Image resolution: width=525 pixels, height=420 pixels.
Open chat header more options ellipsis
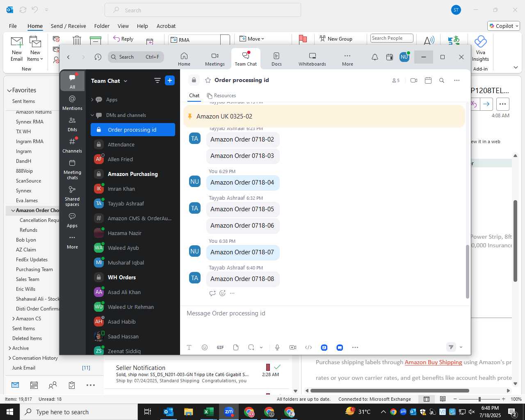(457, 80)
